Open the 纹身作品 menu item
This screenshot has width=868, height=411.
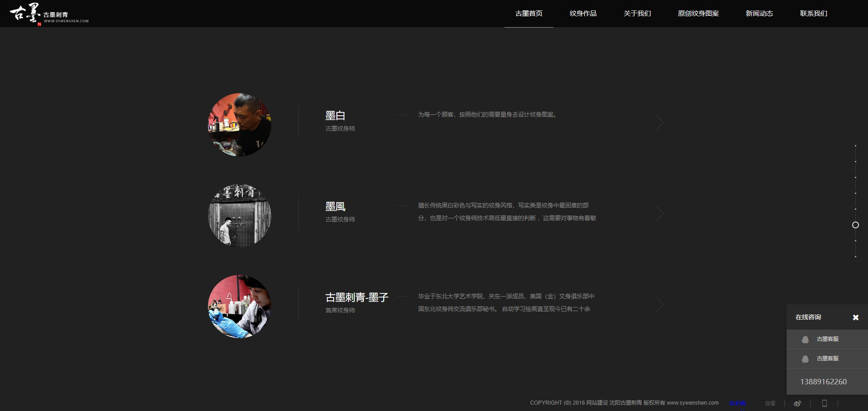click(x=583, y=14)
